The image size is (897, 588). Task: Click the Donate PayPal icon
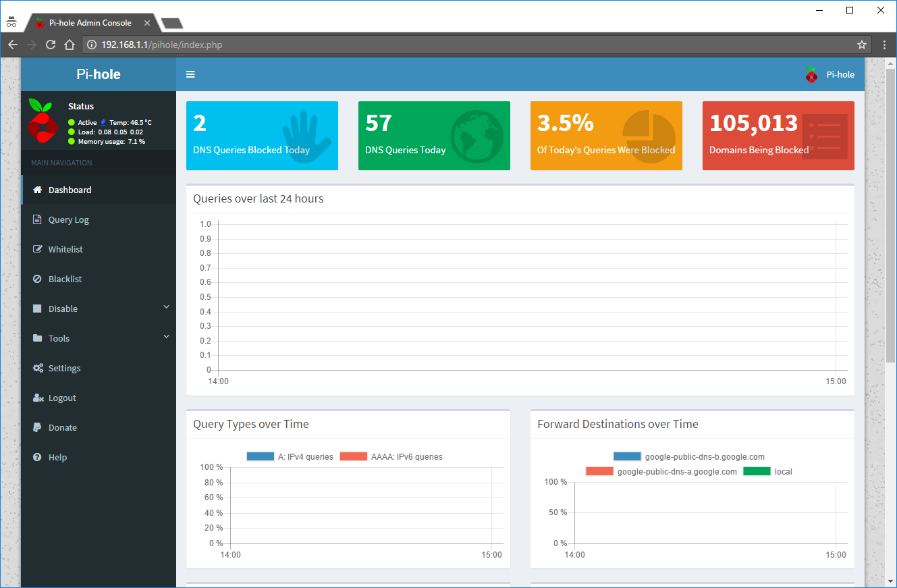(x=37, y=427)
